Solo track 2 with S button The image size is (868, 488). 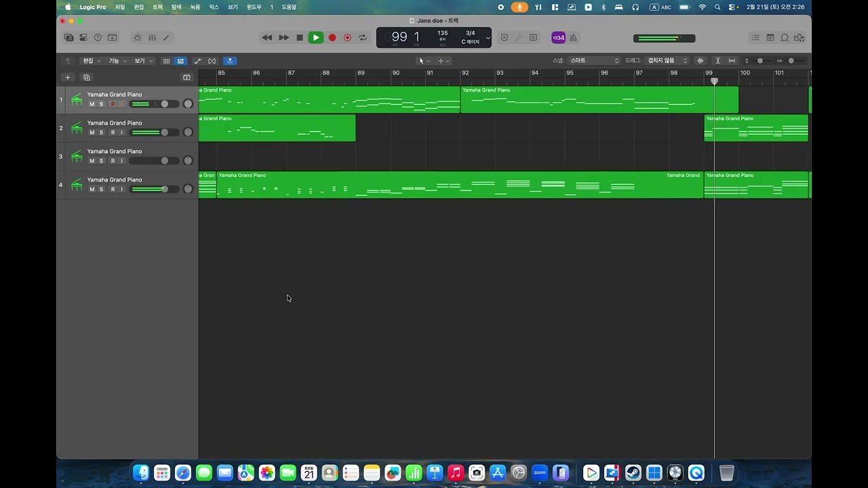click(x=102, y=133)
